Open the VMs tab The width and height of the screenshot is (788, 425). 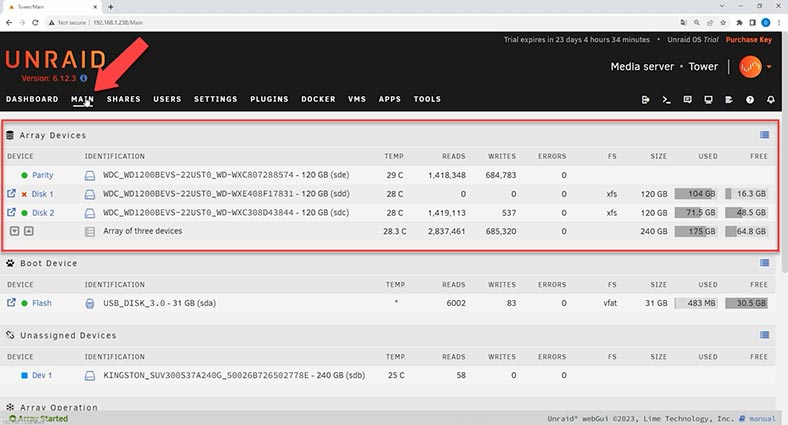[357, 99]
